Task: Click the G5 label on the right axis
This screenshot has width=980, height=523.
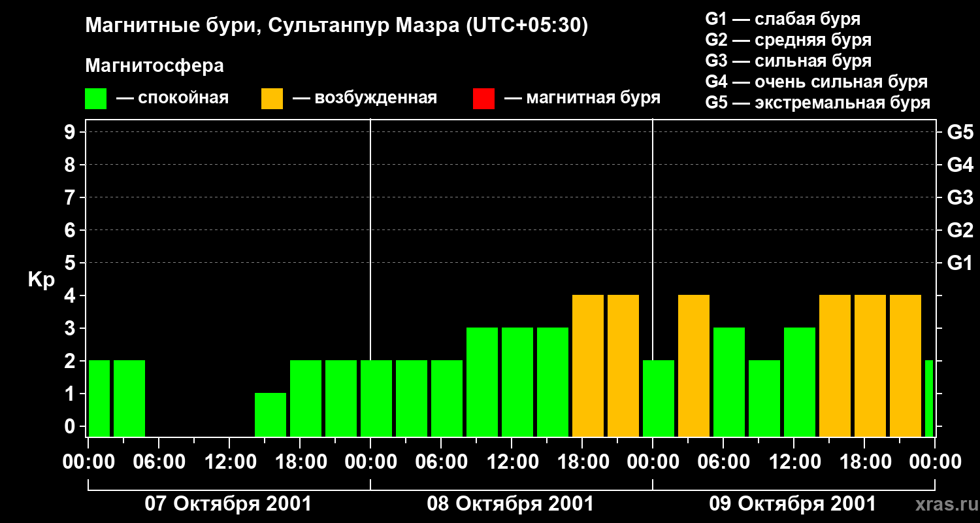Action: click(960, 132)
